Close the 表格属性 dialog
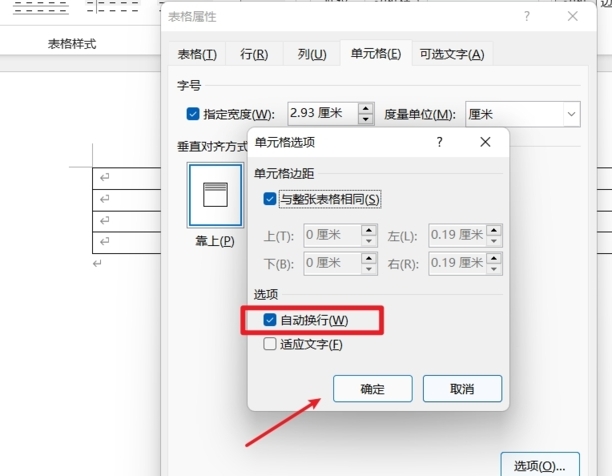Viewport: 612px width, 476px height. pyautogui.click(x=573, y=17)
